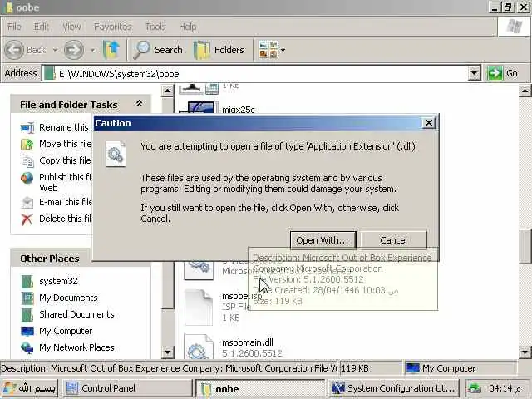This screenshot has height=399, width=532.
Task: Open the View menu
Action: click(x=71, y=27)
